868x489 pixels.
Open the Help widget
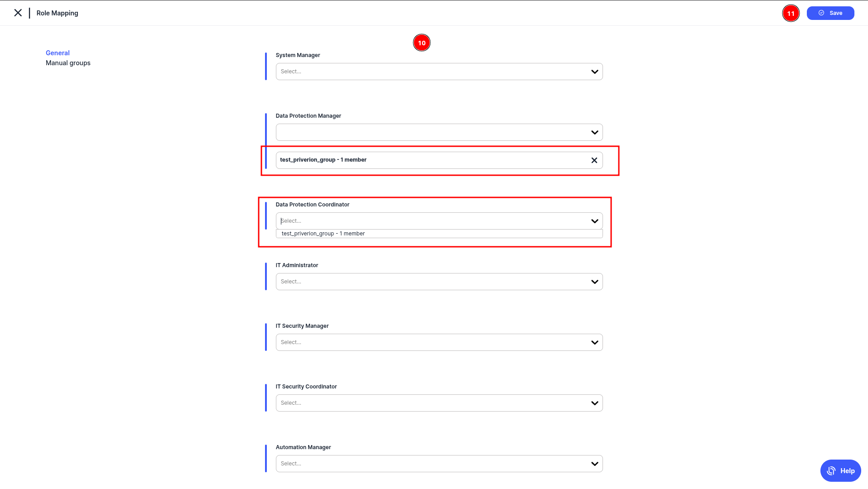click(x=840, y=471)
